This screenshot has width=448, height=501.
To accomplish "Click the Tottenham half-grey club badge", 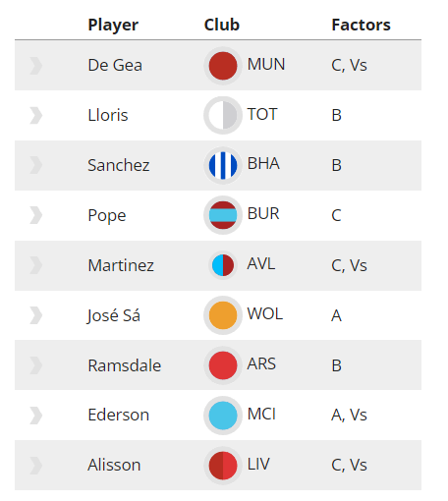I will pyautogui.click(x=223, y=115).
